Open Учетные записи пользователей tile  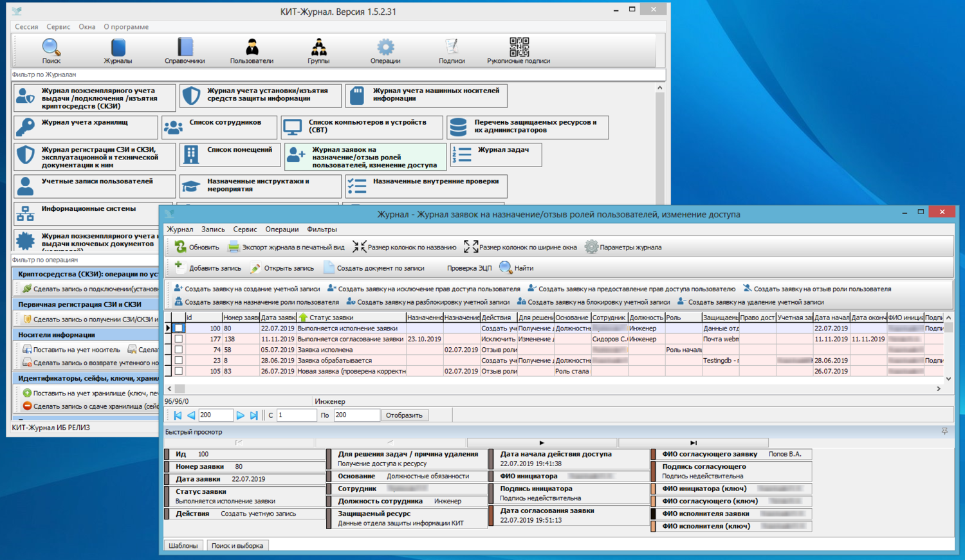point(95,186)
